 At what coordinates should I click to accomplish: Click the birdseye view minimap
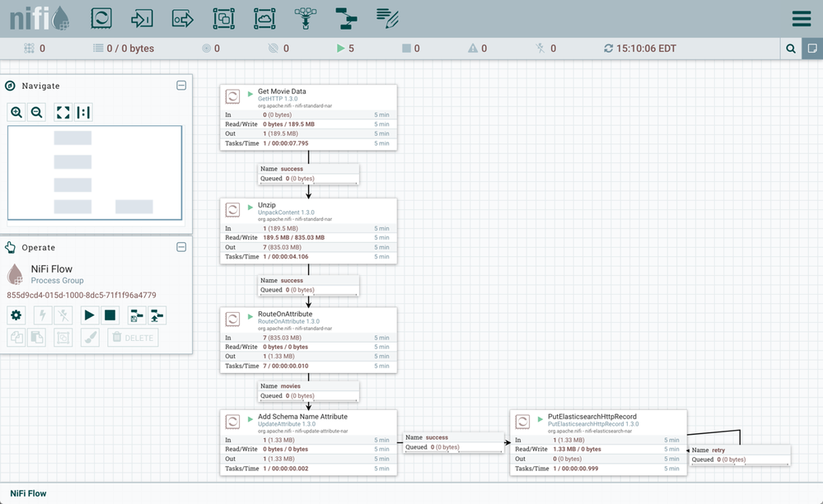[95, 173]
